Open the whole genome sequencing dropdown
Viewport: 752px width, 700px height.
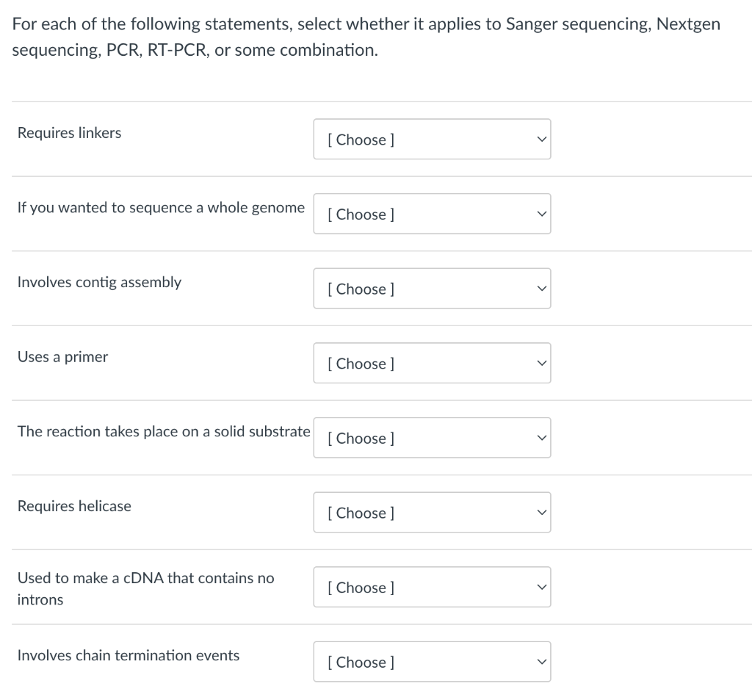[x=431, y=214]
